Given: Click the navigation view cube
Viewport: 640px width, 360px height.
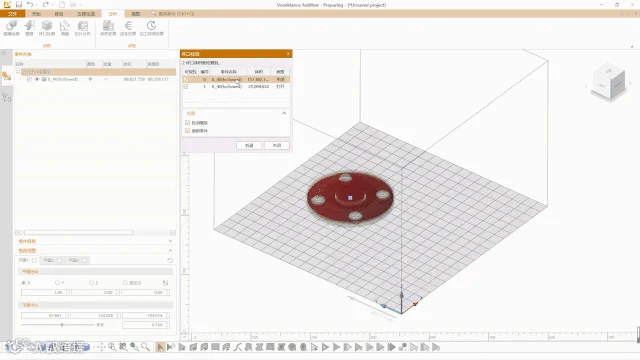Looking at the screenshot, I should [x=609, y=82].
